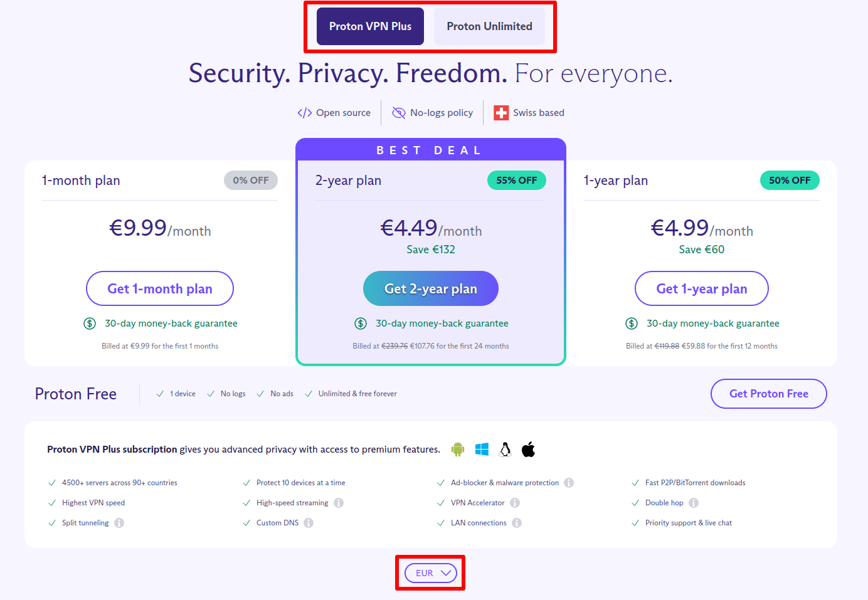868x600 pixels.
Task: Click the Windows platform icon
Action: [481, 449]
